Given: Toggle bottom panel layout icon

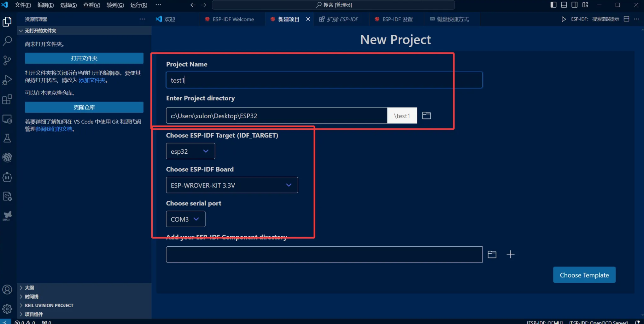Looking at the screenshot, I should tap(564, 5).
